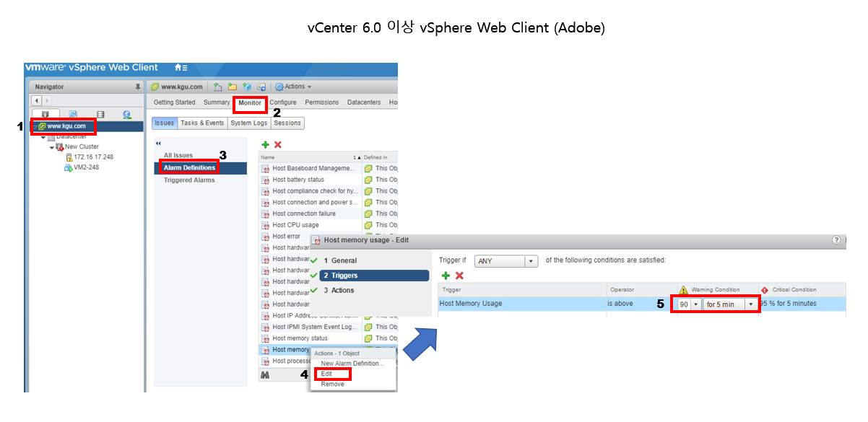Viewport: 868px width, 422px height.
Task: Go to step 2 Triggers
Action: click(x=374, y=276)
